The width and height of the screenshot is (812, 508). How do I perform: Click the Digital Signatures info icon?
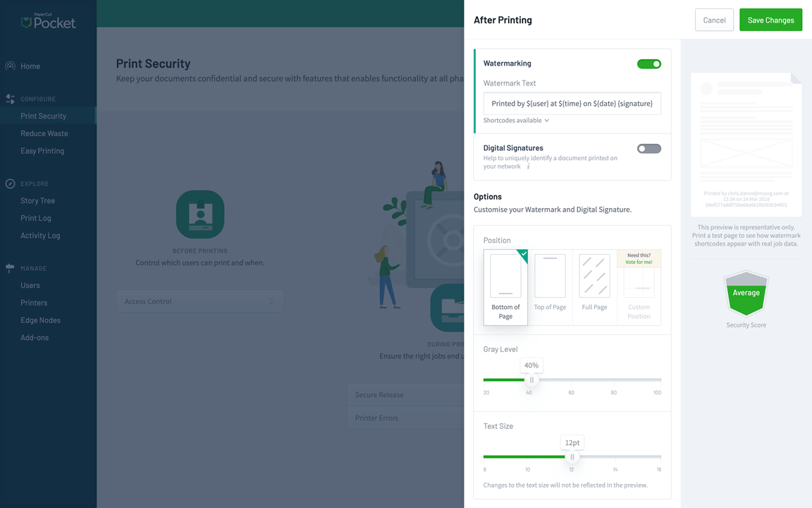coord(528,167)
